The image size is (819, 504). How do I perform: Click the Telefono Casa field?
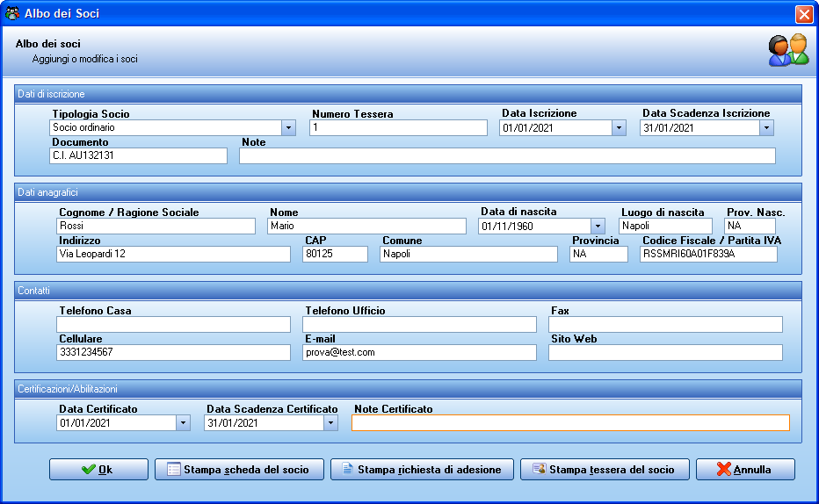[173, 325]
